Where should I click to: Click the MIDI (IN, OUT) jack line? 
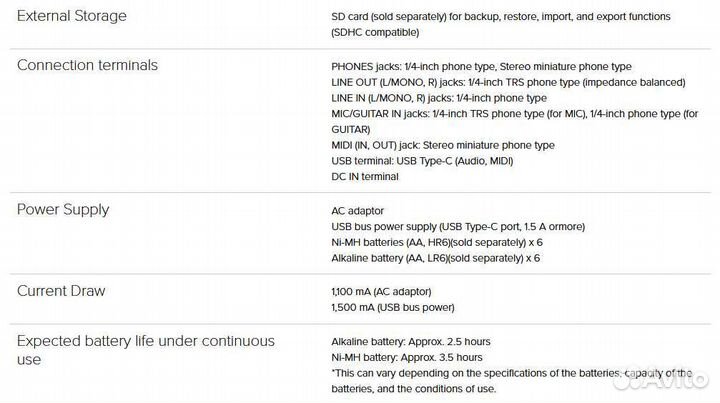443,145
